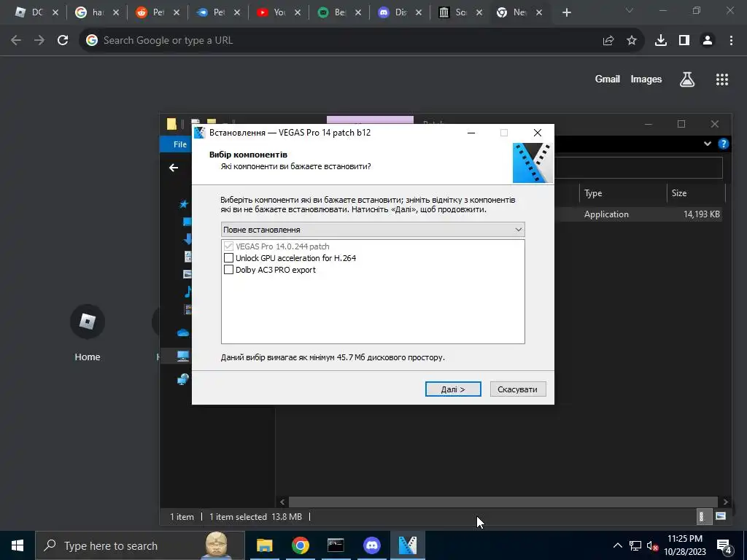Open Chrome from taskbar
The width and height of the screenshot is (747, 560).
(300, 545)
